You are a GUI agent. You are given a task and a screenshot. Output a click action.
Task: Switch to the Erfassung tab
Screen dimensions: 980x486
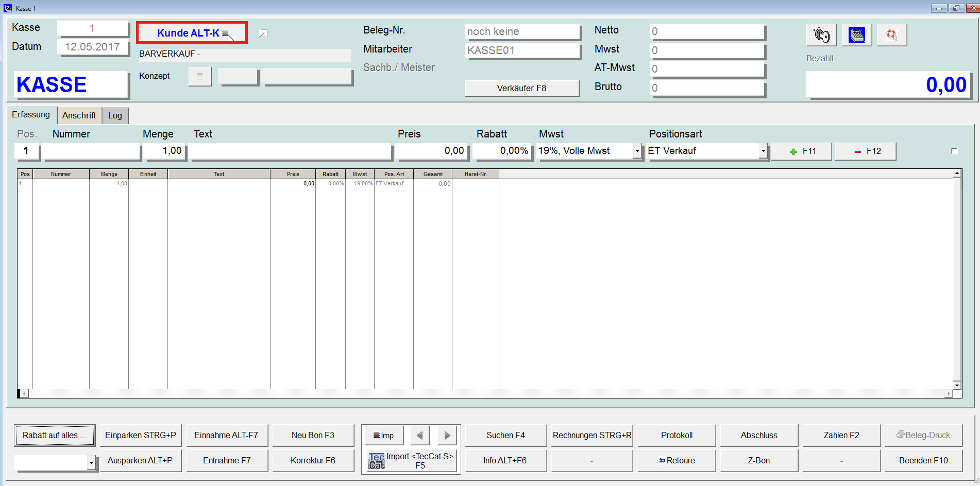pos(31,115)
